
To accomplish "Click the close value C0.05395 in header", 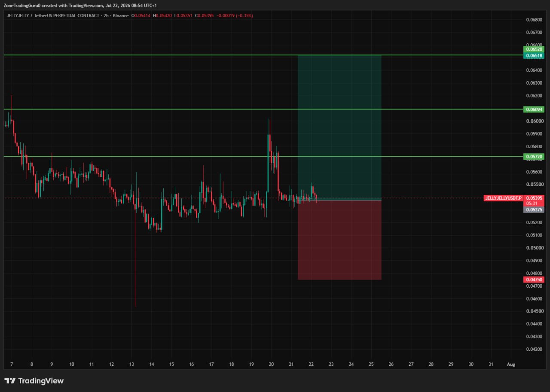I will (204, 15).
